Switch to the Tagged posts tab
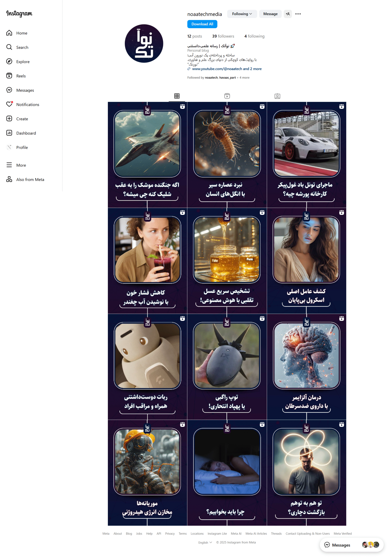The width and height of the screenshot is (392, 560). 278,96
